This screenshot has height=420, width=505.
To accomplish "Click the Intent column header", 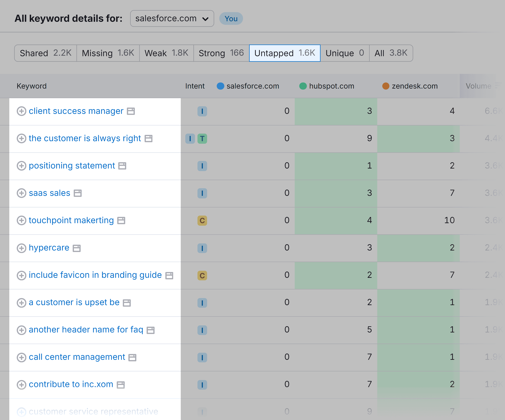I will [195, 86].
